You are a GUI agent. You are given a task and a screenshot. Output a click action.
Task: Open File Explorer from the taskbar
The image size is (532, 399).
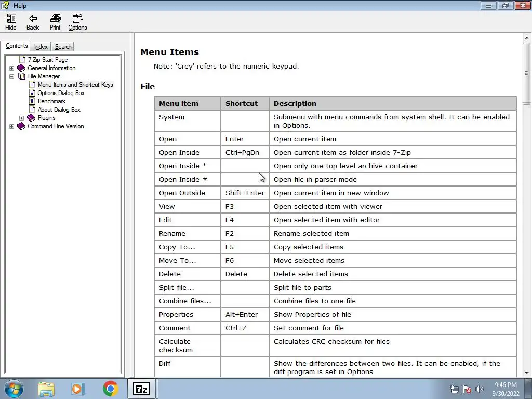(46, 389)
